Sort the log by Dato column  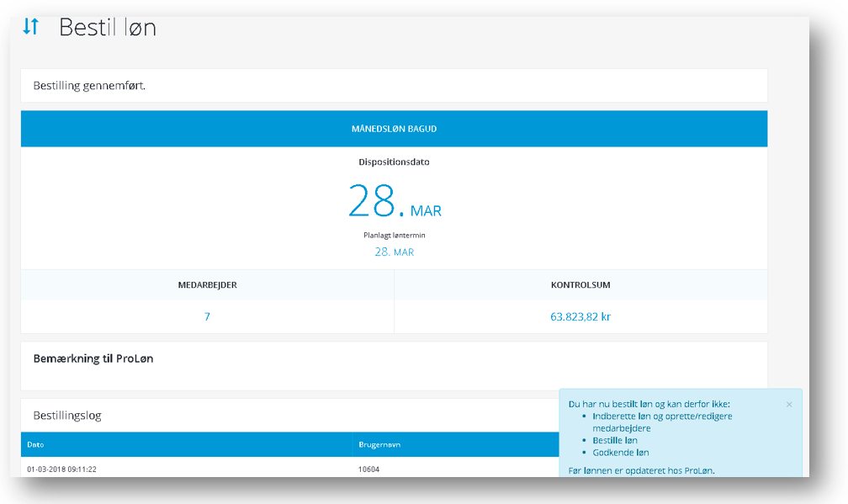click(x=35, y=444)
